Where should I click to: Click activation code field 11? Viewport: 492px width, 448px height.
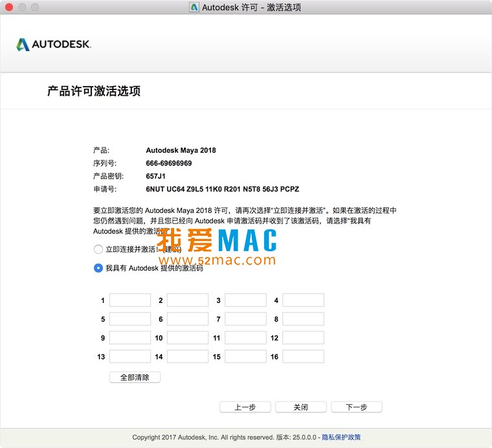(246, 338)
